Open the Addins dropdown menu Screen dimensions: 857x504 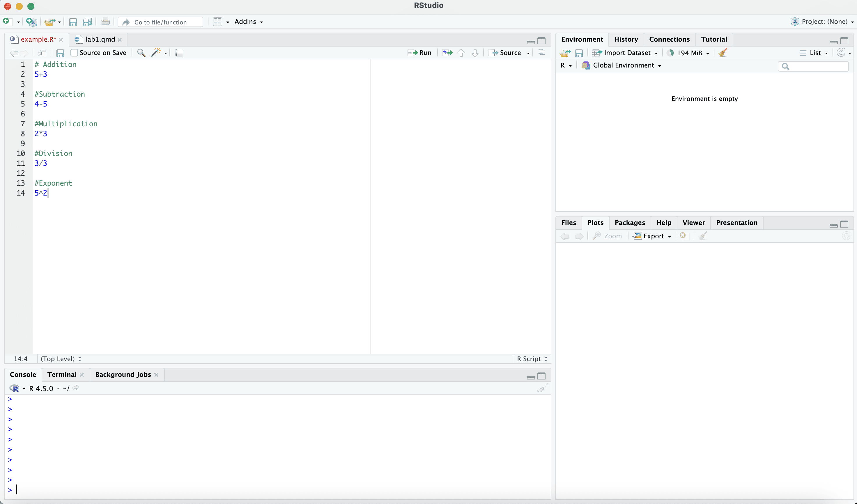coord(249,22)
